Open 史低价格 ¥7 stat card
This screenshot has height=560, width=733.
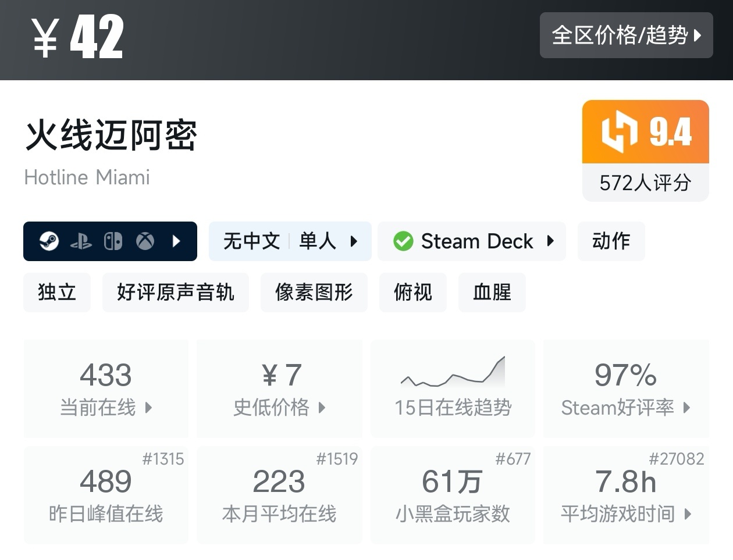(x=279, y=388)
